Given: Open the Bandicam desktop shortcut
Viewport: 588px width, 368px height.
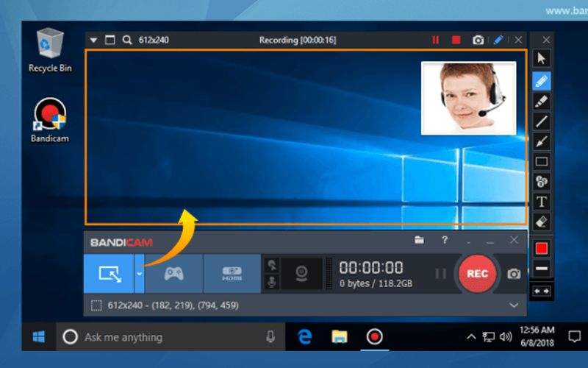Looking at the screenshot, I should (x=50, y=120).
